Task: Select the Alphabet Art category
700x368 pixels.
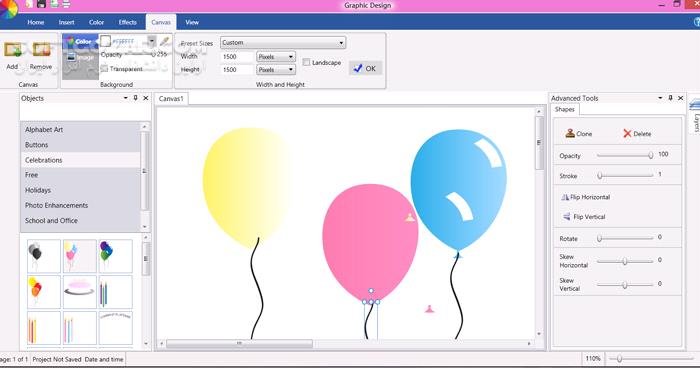Action: (x=80, y=130)
